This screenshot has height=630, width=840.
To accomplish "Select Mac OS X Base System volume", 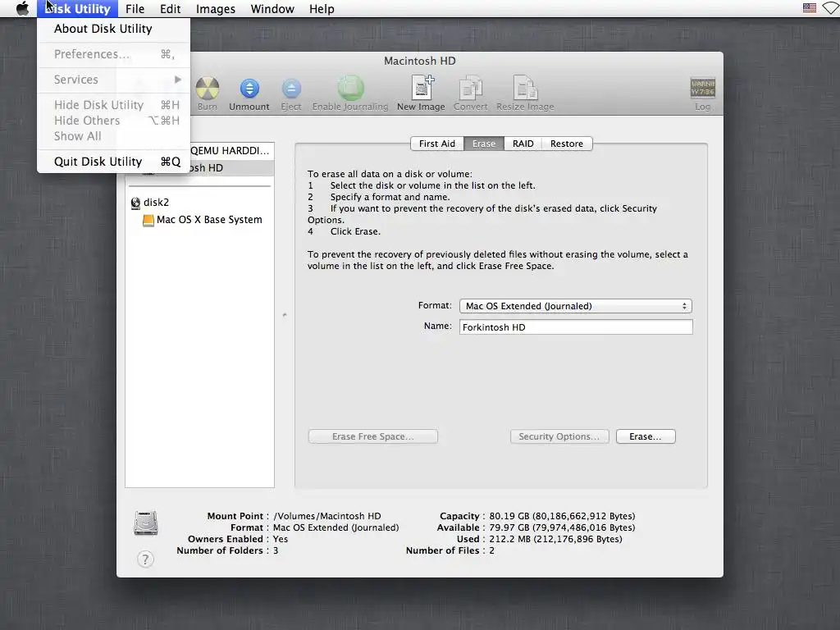I will coord(199,220).
